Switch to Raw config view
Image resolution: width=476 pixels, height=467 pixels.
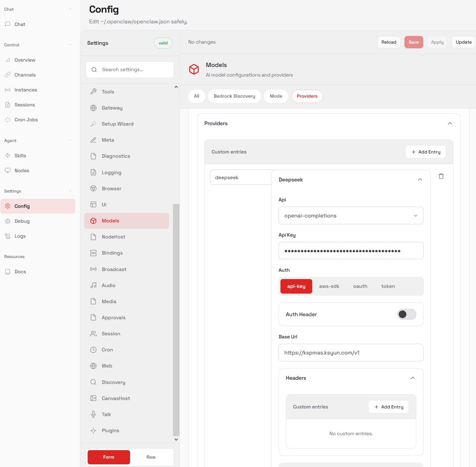pyautogui.click(x=151, y=457)
